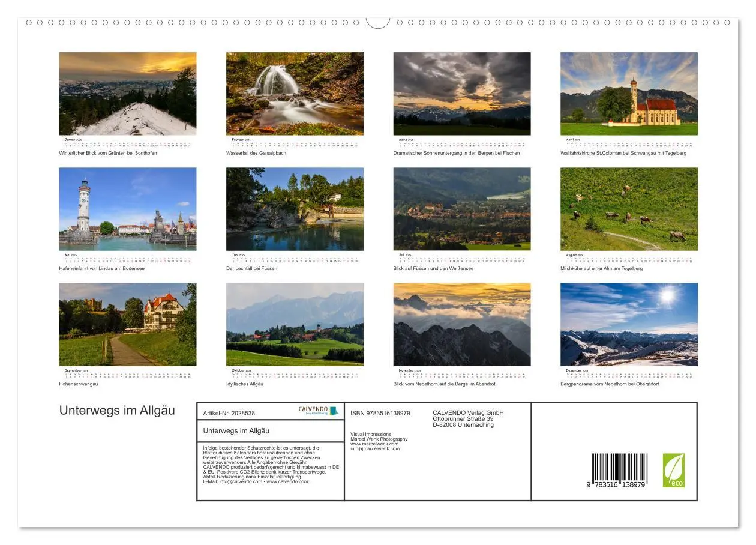
Task: Open the Nebelhorn evening clouds photo
Action: [462, 324]
